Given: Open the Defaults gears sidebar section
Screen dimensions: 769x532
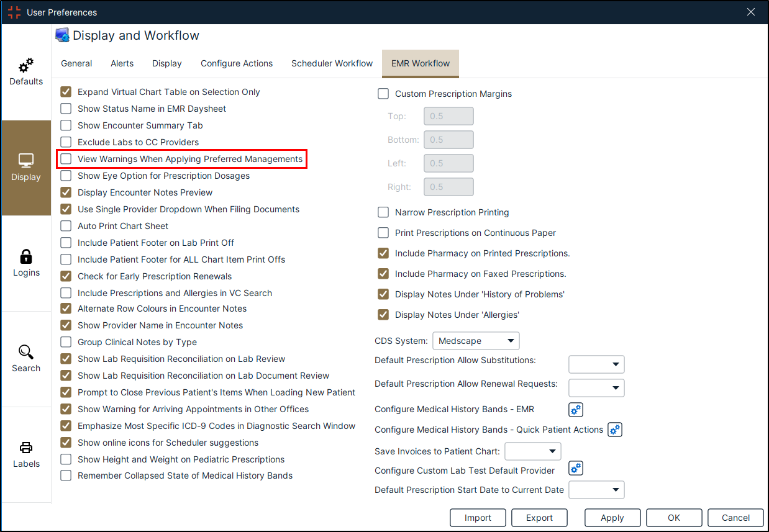Looking at the screenshot, I should [26, 72].
